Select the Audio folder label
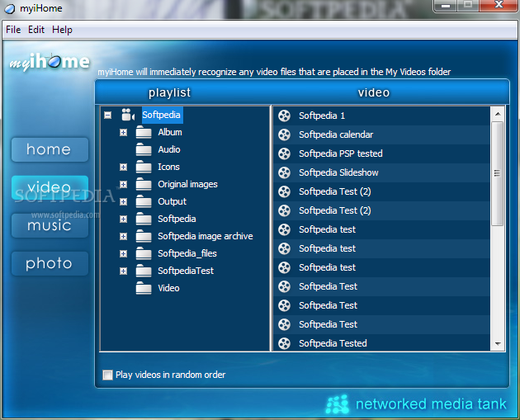 point(169,149)
